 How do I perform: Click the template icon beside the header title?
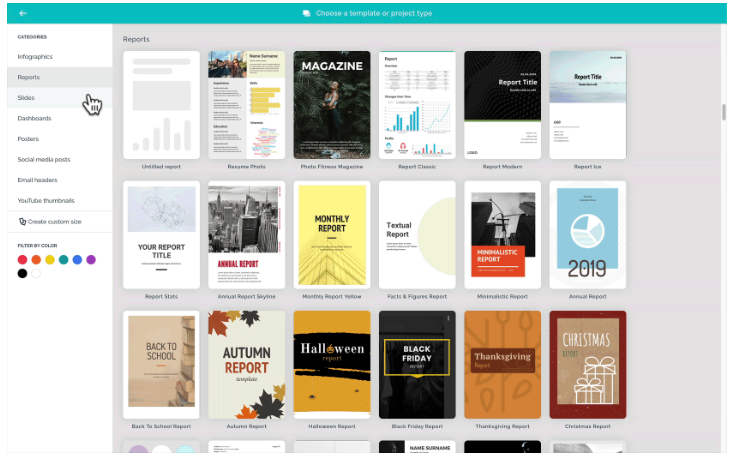click(x=307, y=13)
